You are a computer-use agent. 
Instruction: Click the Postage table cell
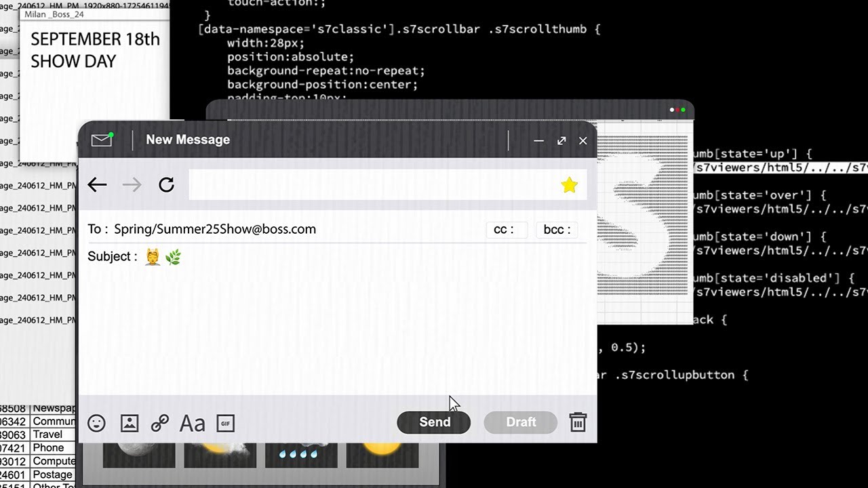[x=54, y=475]
